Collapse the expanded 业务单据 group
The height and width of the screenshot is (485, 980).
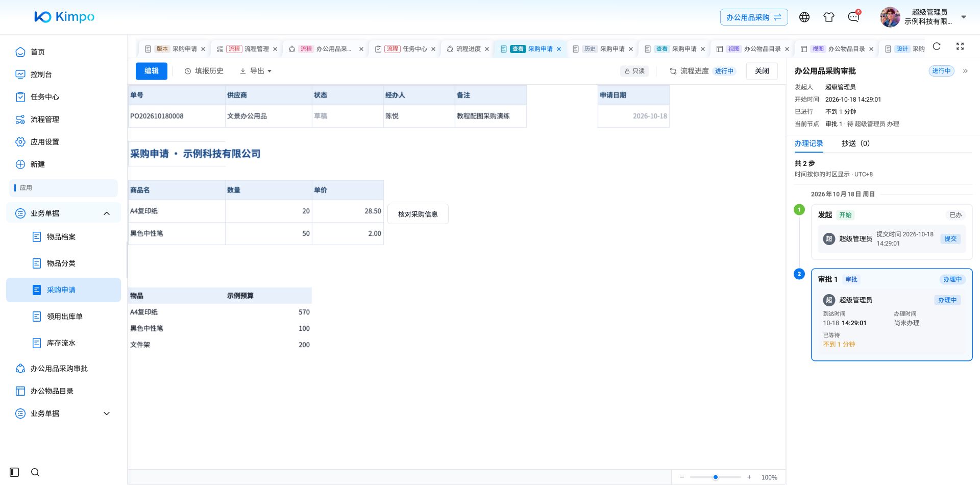click(63, 213)
